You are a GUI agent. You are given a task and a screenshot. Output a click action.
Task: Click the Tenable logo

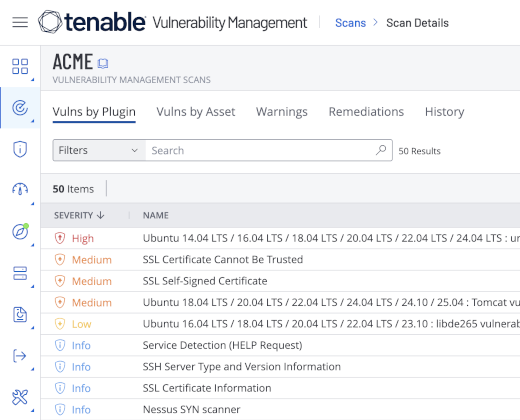tap(92, 22)
